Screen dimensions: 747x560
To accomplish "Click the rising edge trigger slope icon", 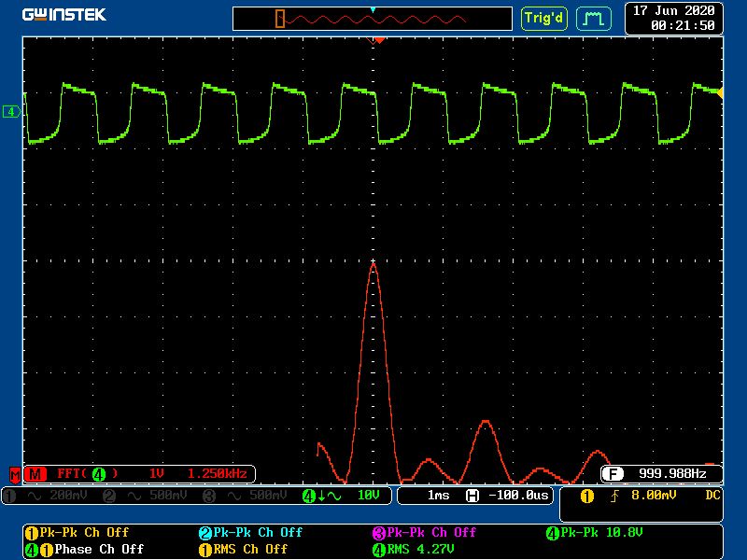I will click(x=614, y=497).
